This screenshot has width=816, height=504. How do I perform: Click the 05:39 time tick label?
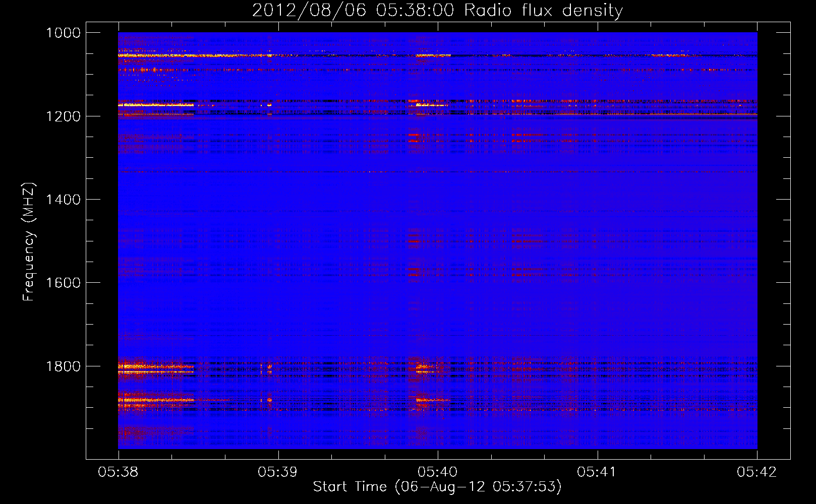coord(278,472)
